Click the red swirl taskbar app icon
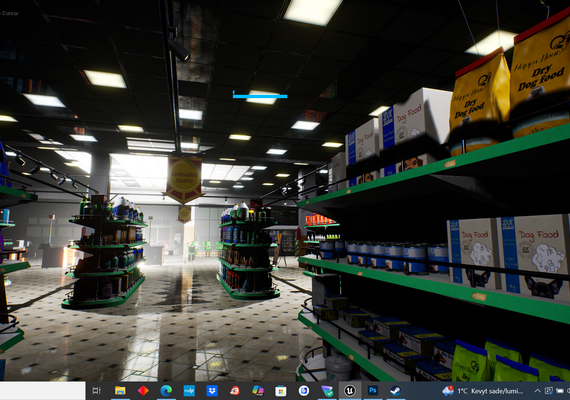This screenshot has height=400, width=570. [x=235, y=391]
